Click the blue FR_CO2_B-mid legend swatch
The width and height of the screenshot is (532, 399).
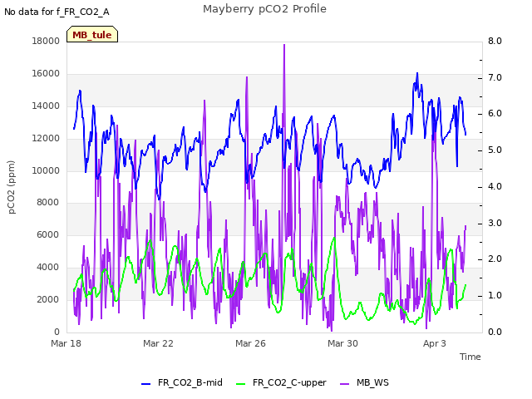[146, 384]
